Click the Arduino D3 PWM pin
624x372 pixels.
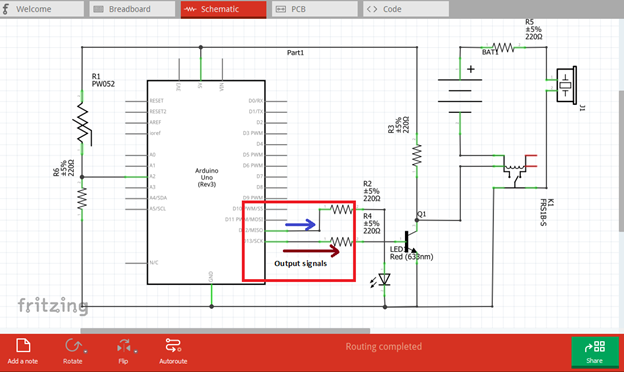point(264,133)
